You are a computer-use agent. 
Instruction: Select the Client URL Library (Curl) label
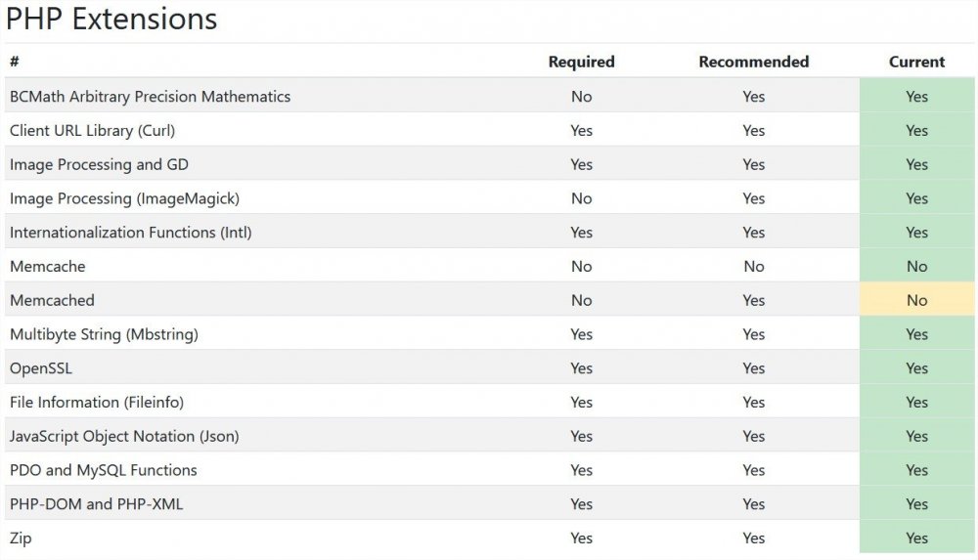(92, 130)
